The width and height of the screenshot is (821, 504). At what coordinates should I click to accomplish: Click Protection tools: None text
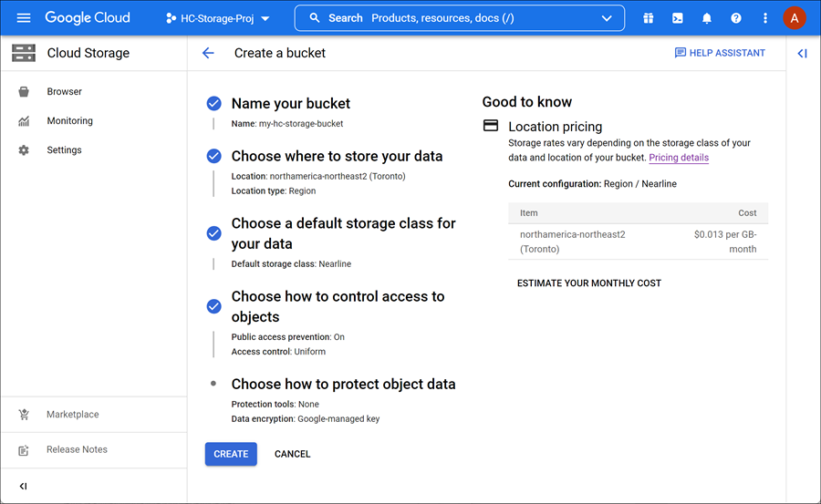(x=275, y=404)
